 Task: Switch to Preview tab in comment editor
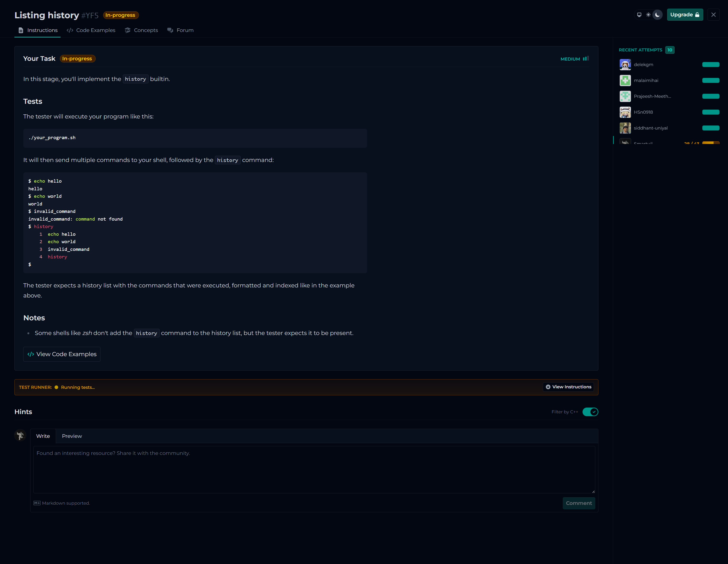72,436
